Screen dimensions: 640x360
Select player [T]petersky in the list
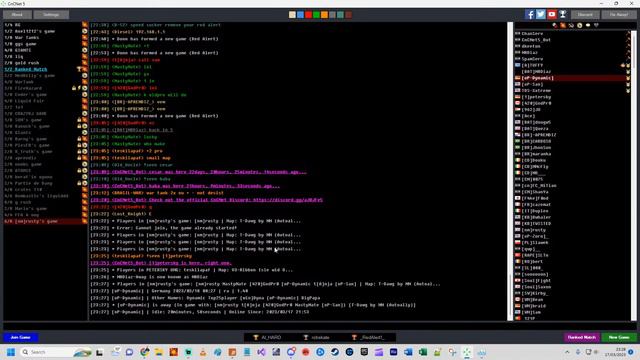point(572,97)
